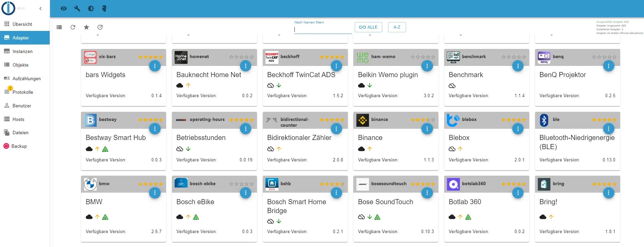Click the bshb star rating
The height and width of the screenshot is (247, 644).
(x=332, y=184)
